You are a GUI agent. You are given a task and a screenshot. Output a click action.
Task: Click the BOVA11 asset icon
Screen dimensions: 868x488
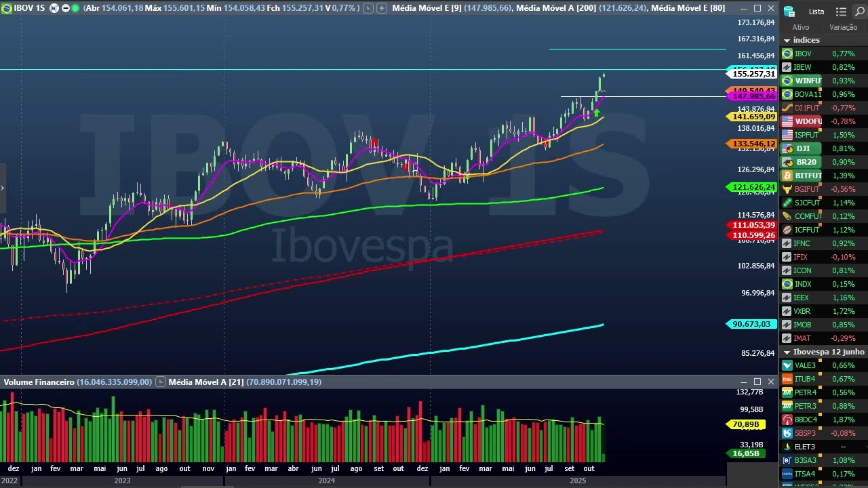click(x=787, y=94)
